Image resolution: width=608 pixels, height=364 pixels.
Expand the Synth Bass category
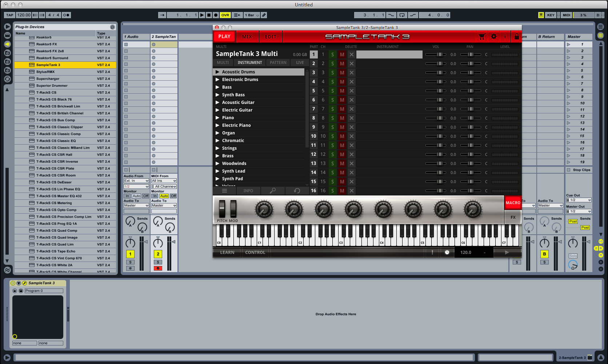[x=217, y=95]
